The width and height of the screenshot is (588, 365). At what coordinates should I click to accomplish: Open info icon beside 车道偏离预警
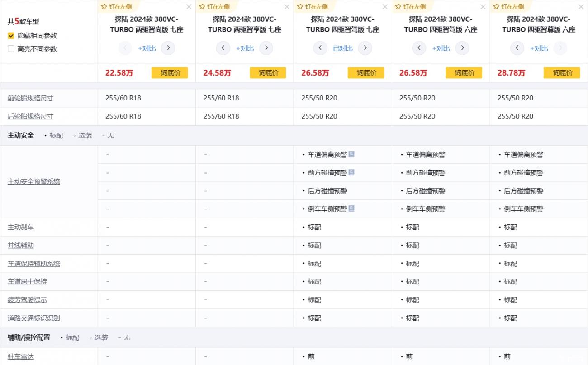pyautogui.click(x=351, y=154)
